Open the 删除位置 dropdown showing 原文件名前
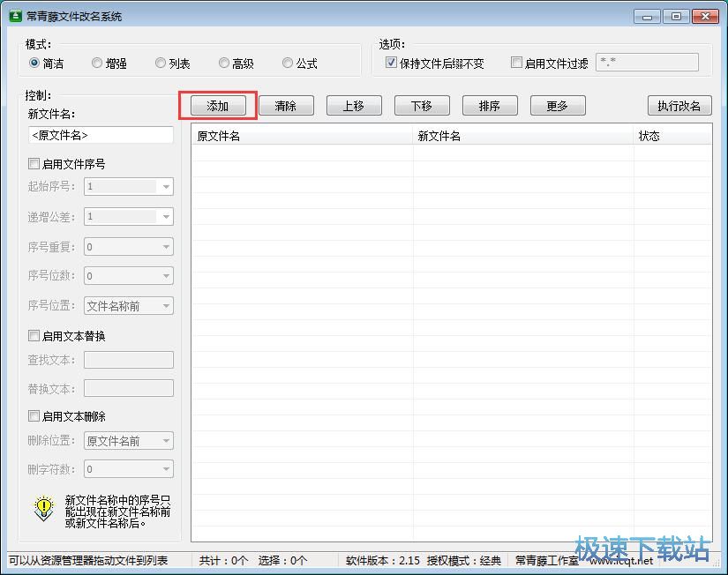Image resolution: width=728 pixels, height=575 pixels. tap(164, 440)
